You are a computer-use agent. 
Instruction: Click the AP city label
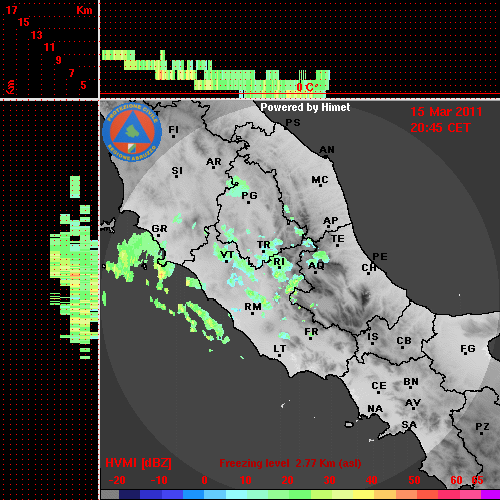pyautogui.click(x=331, y=221)
